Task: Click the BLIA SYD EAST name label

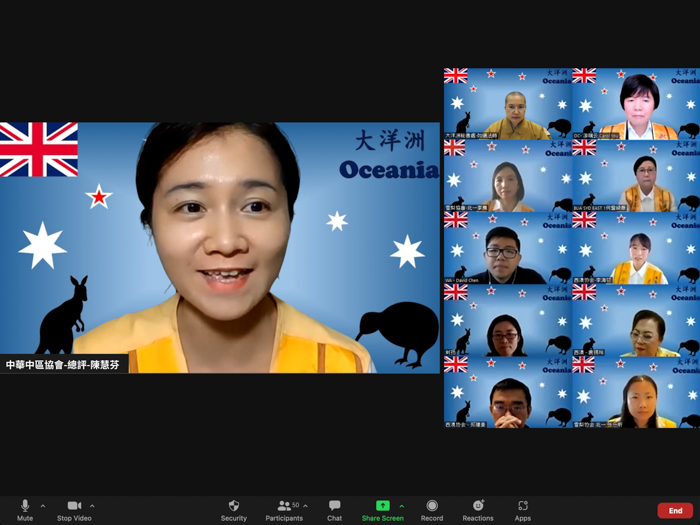Action: tap(600, 208)
